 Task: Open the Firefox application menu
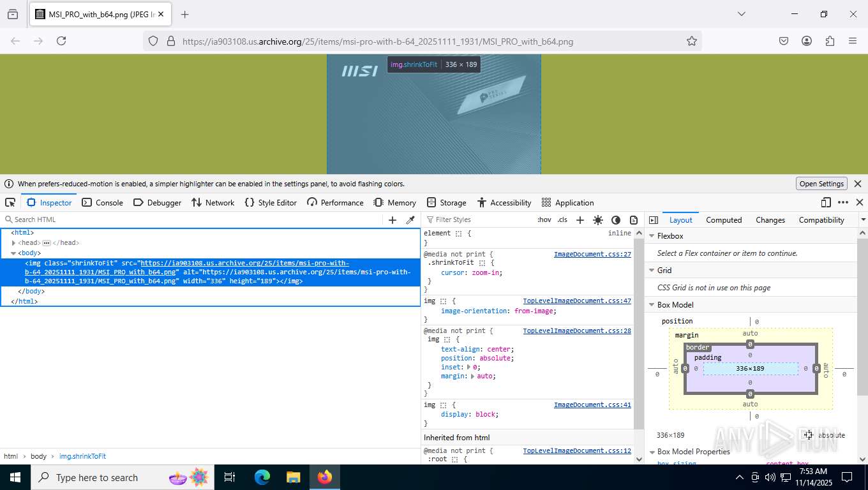click(x=853, y=41)
